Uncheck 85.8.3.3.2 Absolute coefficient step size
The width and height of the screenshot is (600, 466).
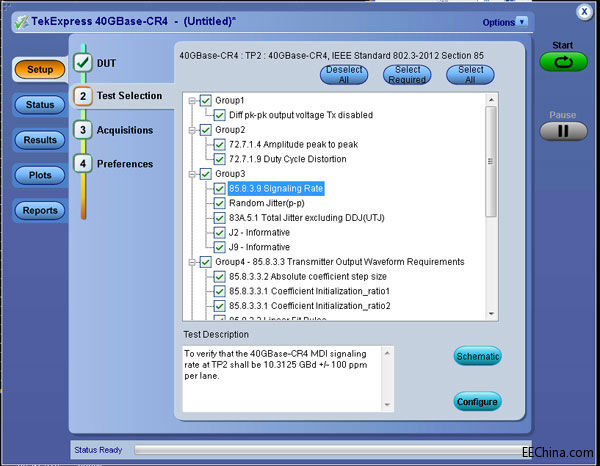point(219,277)
